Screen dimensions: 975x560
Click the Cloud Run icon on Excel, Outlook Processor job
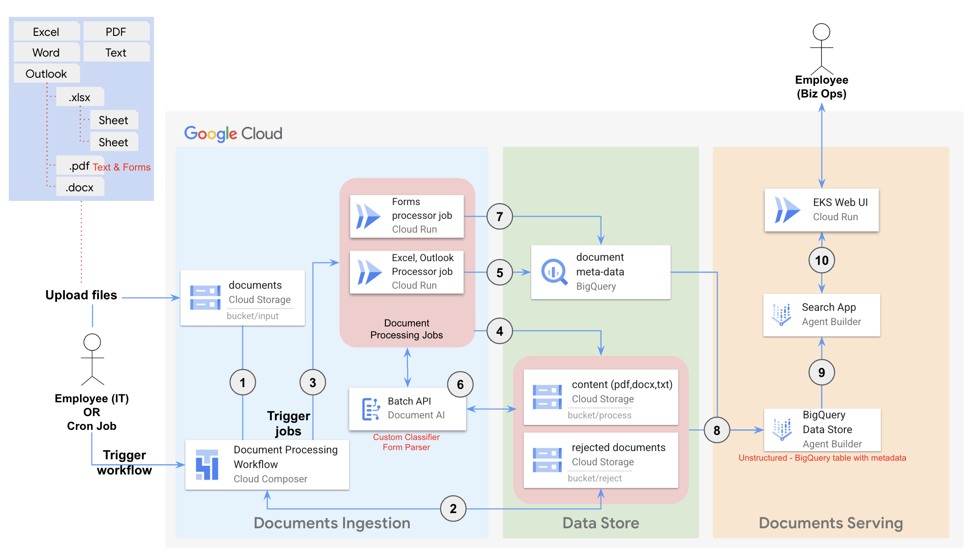click(369, 272)
